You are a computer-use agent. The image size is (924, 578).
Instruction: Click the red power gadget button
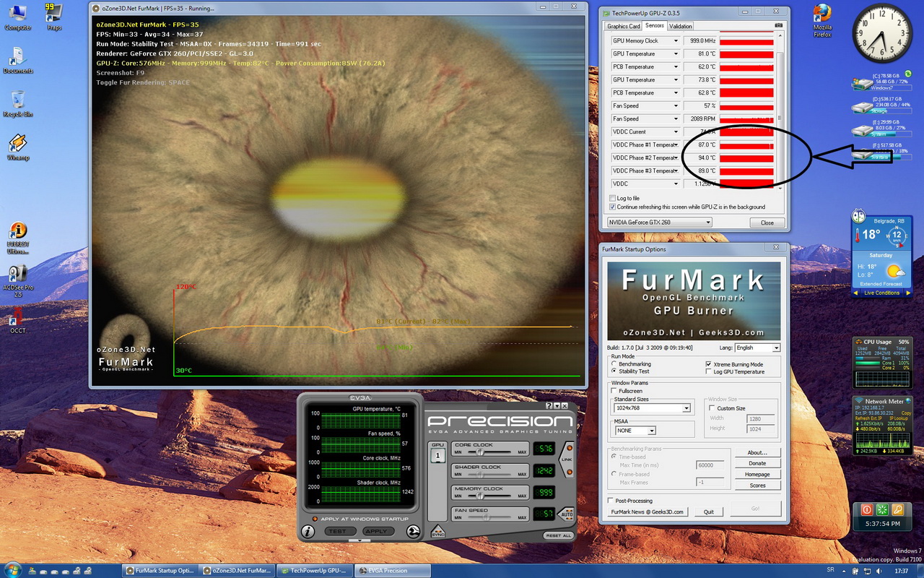click(x=867, y=509)
